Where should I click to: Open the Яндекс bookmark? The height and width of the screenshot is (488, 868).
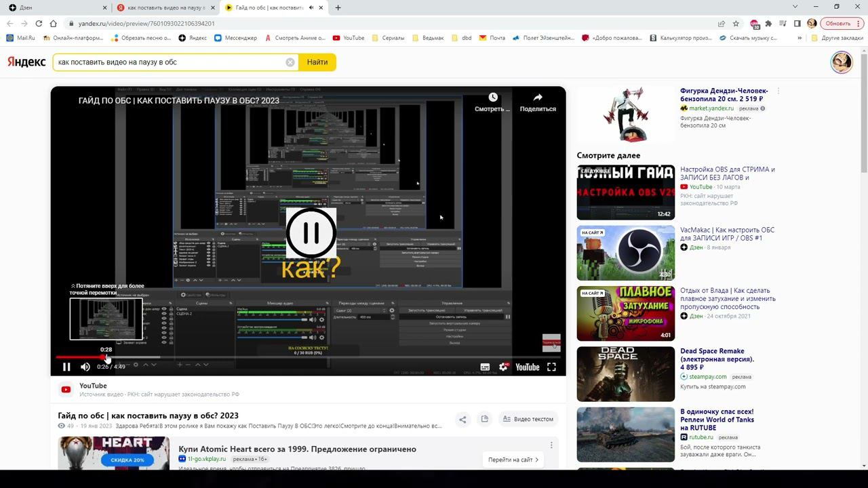coord(193,38)
